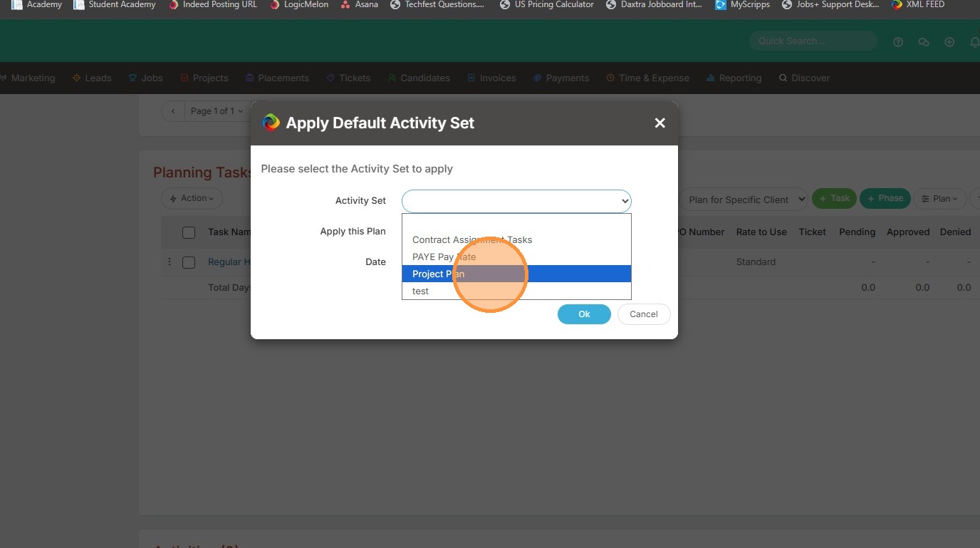Image resolution: width=980 pixels, height=548 pixels.
Task: Go to the previous page arrow
Action: click(x=173, y=111)
